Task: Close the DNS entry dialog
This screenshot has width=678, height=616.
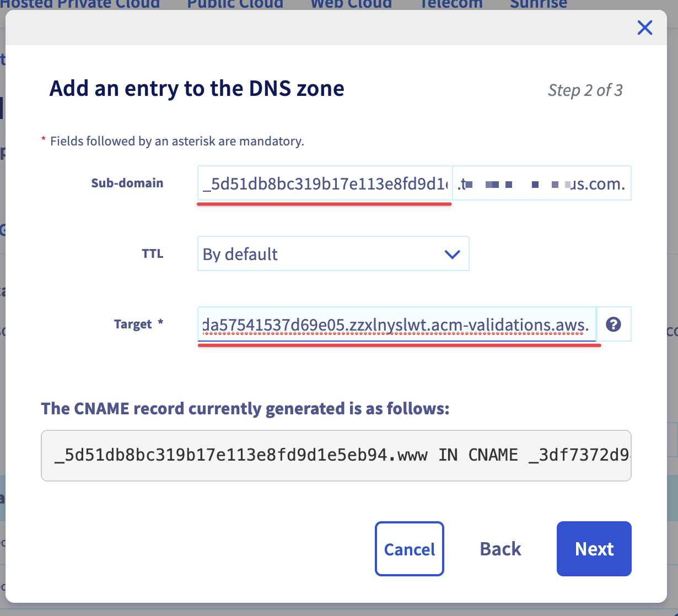Action: tap(644, 28)
